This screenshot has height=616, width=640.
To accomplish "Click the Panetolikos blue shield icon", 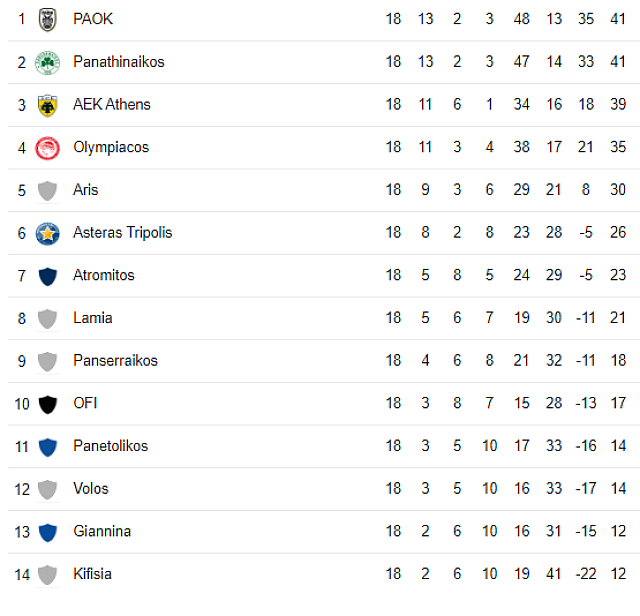I will (x=47, y=447).
